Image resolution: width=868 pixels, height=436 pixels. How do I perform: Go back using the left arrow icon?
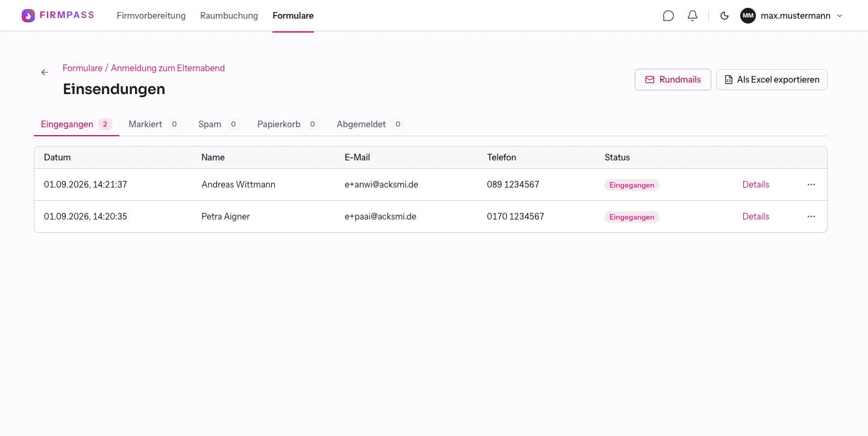coord(45,72)
